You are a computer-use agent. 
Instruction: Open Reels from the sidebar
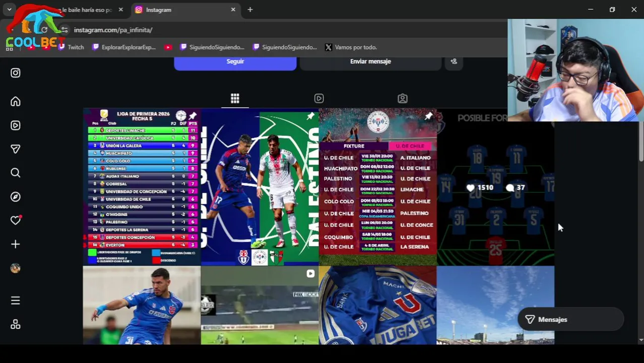pos(16,125)
